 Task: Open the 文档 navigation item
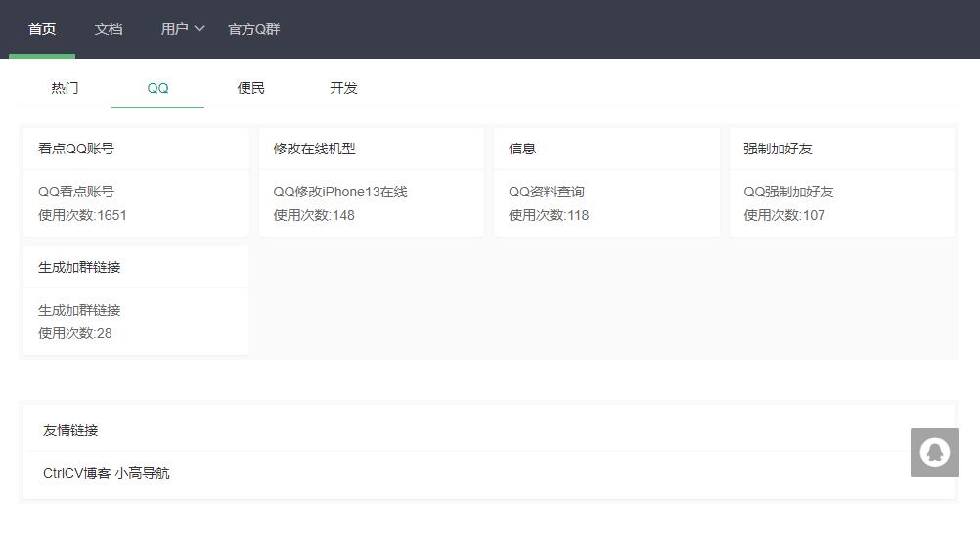[x=109, y=29]
